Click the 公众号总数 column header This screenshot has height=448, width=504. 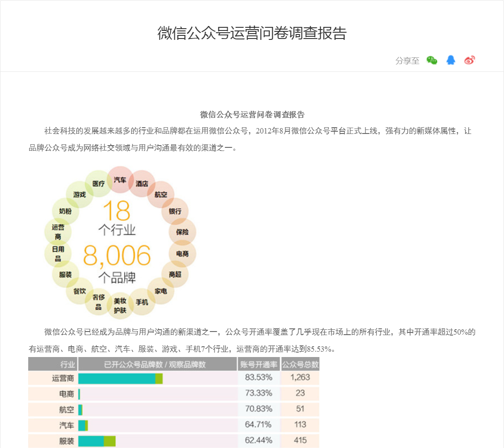300,364
